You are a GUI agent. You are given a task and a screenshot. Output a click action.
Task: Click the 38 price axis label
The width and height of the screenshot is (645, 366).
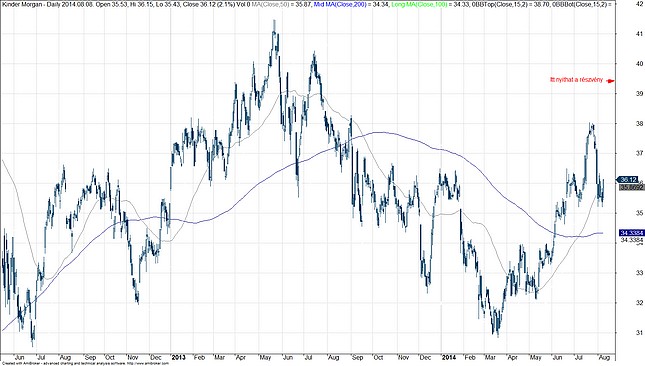[x=640, y=123]
